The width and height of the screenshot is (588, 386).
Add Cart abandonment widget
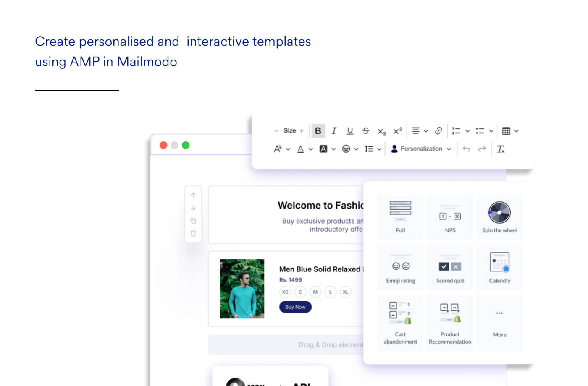click(x=400, y=323)
